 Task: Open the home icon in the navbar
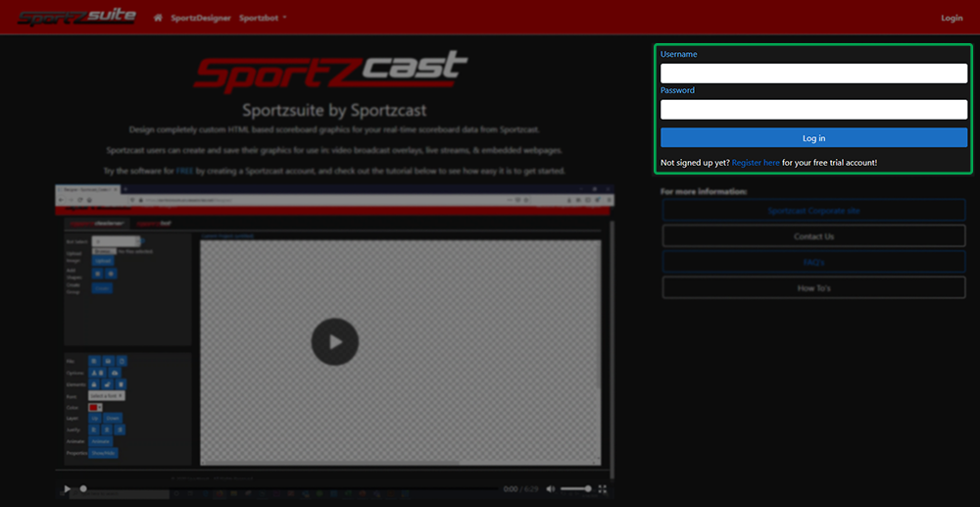tap(158, 18)
